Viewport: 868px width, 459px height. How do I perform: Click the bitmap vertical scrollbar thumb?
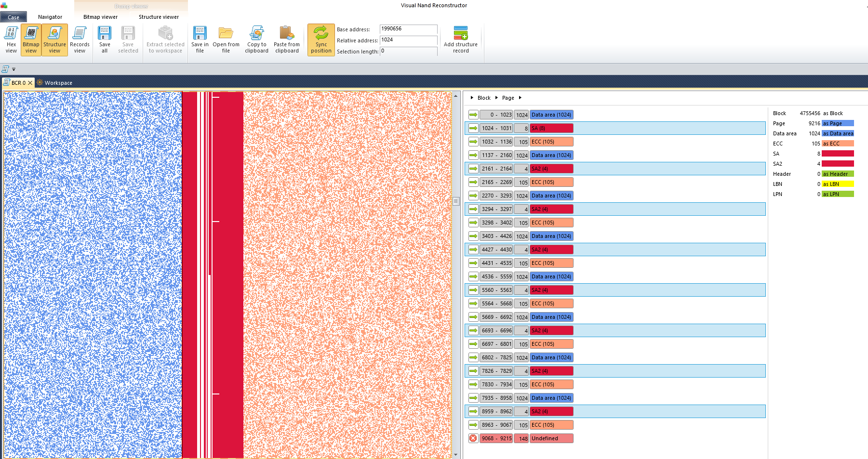(456, 201)
